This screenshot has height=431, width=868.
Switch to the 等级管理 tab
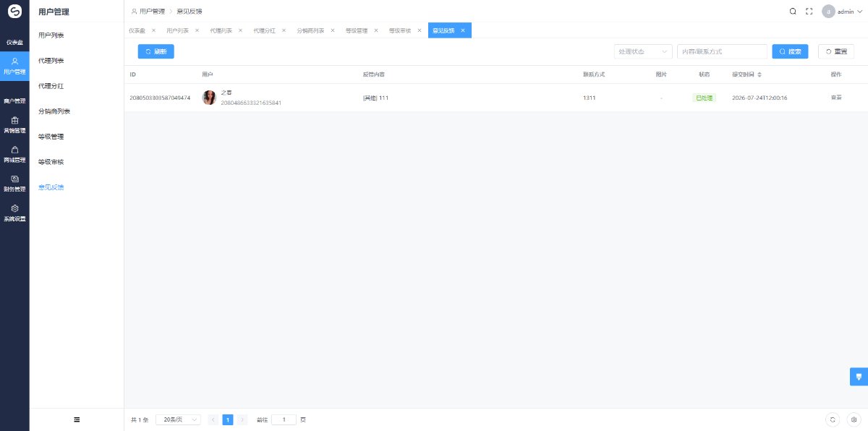tap(357, 30)
